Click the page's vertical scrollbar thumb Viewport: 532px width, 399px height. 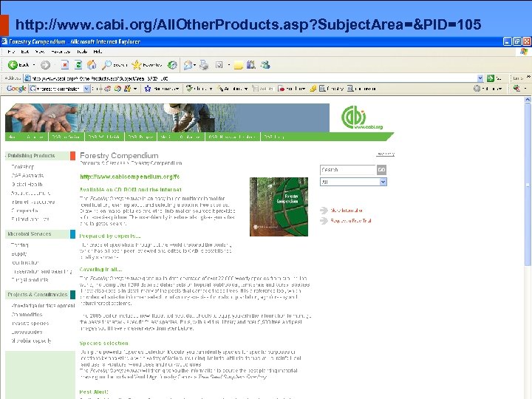click(528, 185)
